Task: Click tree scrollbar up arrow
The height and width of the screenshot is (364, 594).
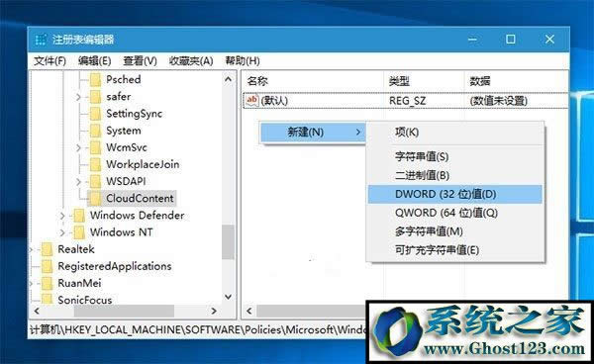Action: click(x=228, y=79)
